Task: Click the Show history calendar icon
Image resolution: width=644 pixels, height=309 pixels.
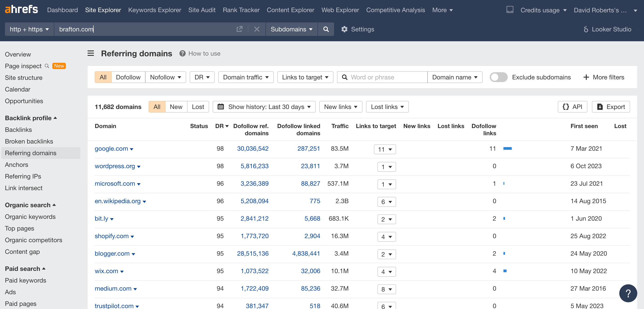Action: click(x=221, y=107)
